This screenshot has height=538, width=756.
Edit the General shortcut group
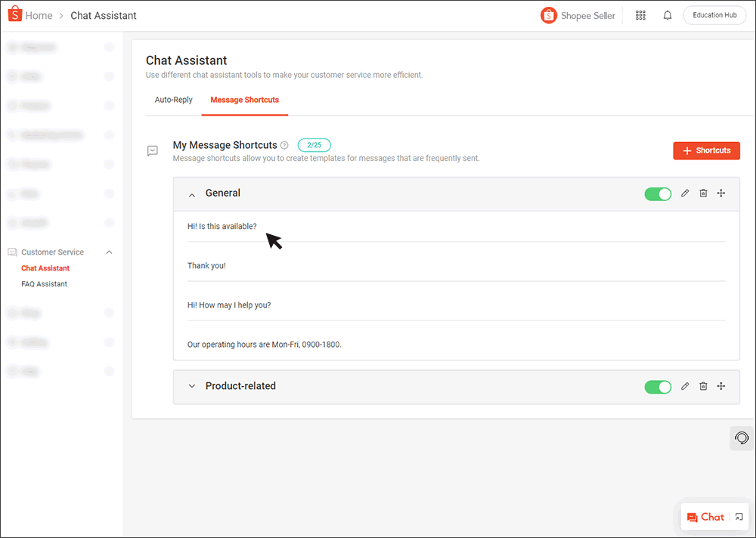(x=685, y=193)
